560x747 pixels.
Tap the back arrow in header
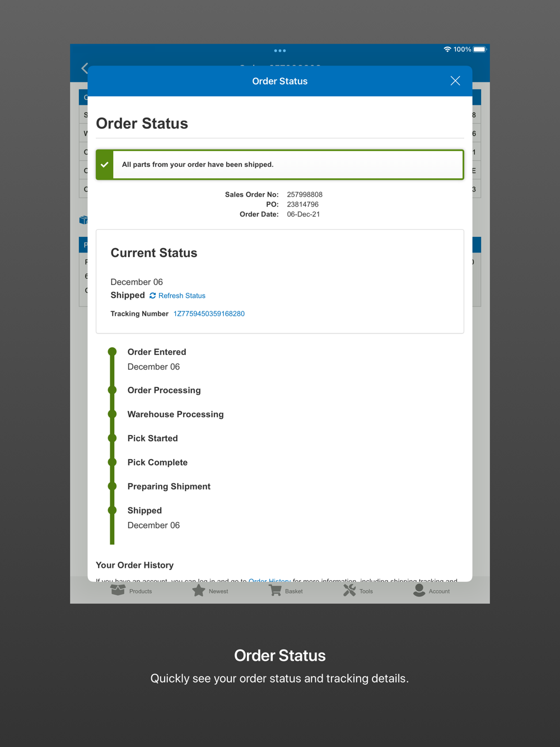[85, 68]
